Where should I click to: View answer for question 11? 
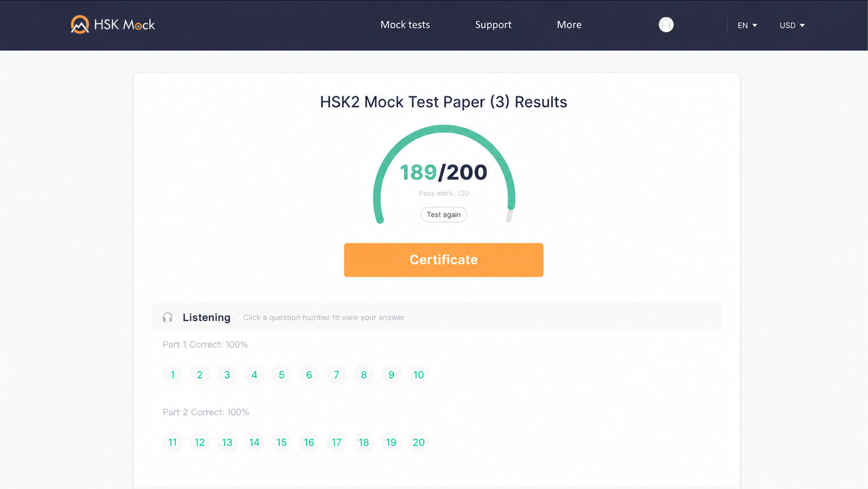click(x=173, y=442)
